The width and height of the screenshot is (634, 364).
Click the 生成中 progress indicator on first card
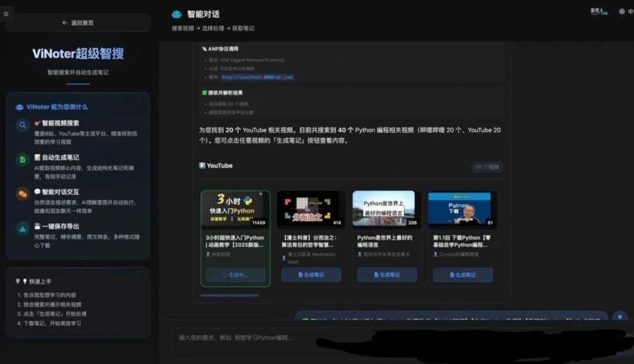(x=235, y=275)
